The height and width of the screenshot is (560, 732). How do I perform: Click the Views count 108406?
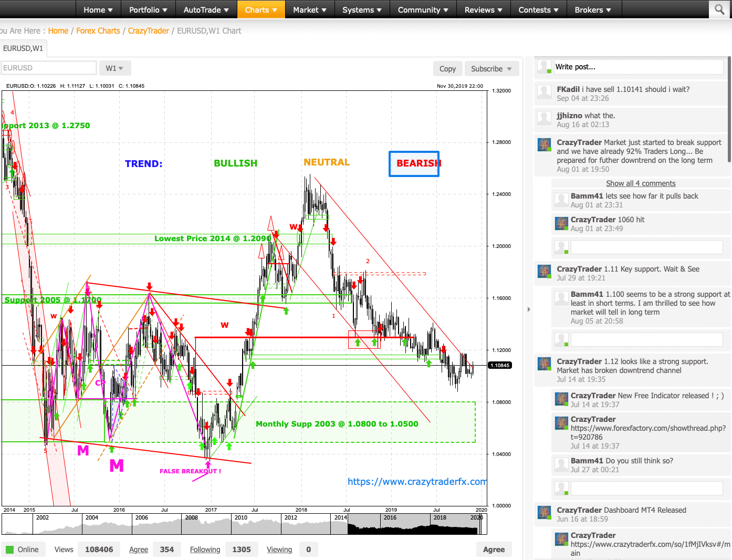click(99, 549)
